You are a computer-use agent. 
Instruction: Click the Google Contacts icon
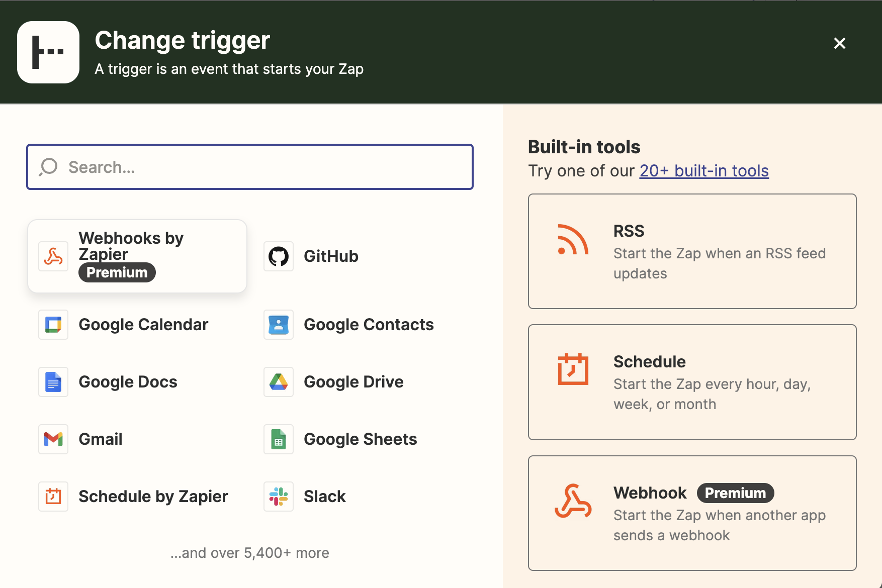coord(279,325)
